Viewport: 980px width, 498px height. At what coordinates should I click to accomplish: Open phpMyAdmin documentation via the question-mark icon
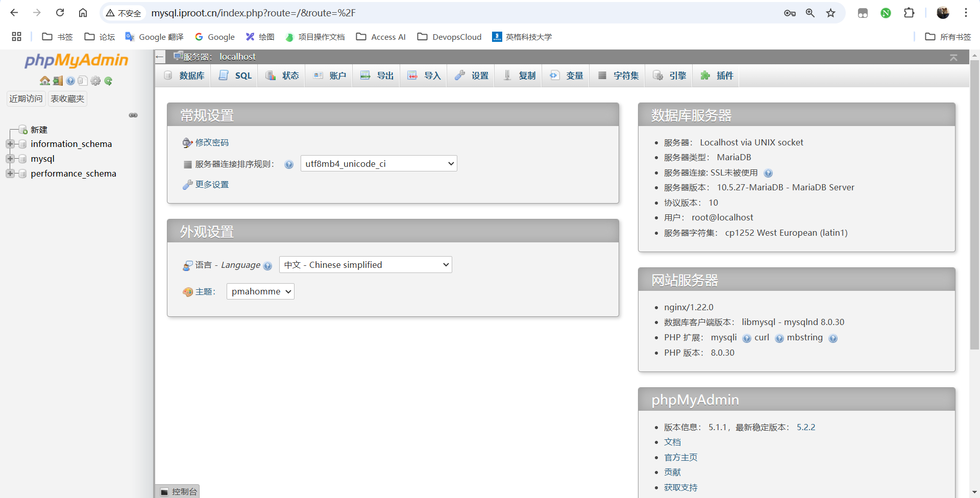(70, 81)
